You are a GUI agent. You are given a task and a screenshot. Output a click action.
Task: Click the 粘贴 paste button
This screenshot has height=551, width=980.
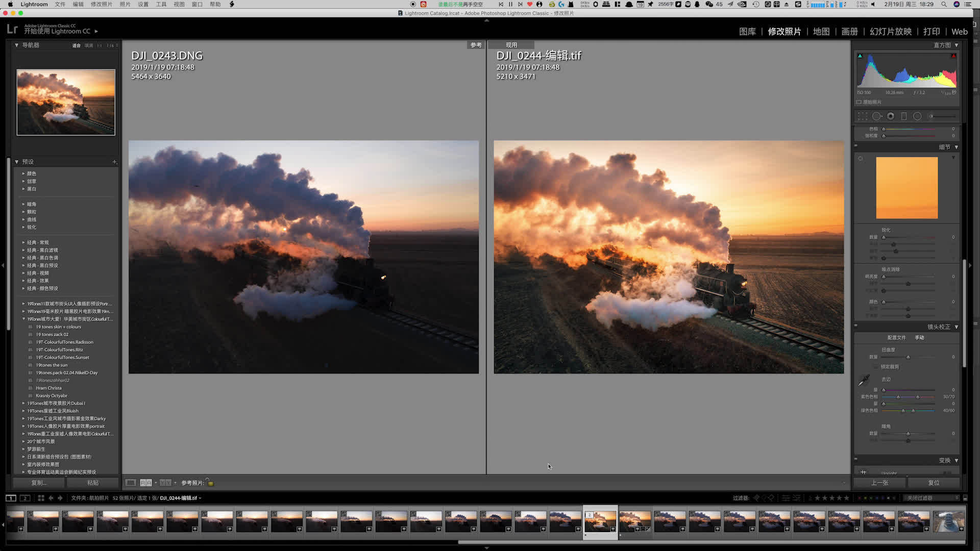pos(93,483)
